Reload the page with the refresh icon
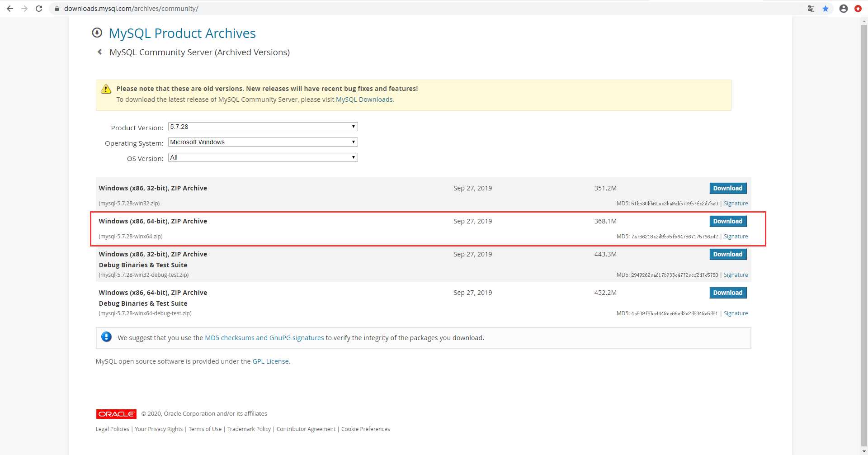868x455 pixels. [x=39, y=9]
